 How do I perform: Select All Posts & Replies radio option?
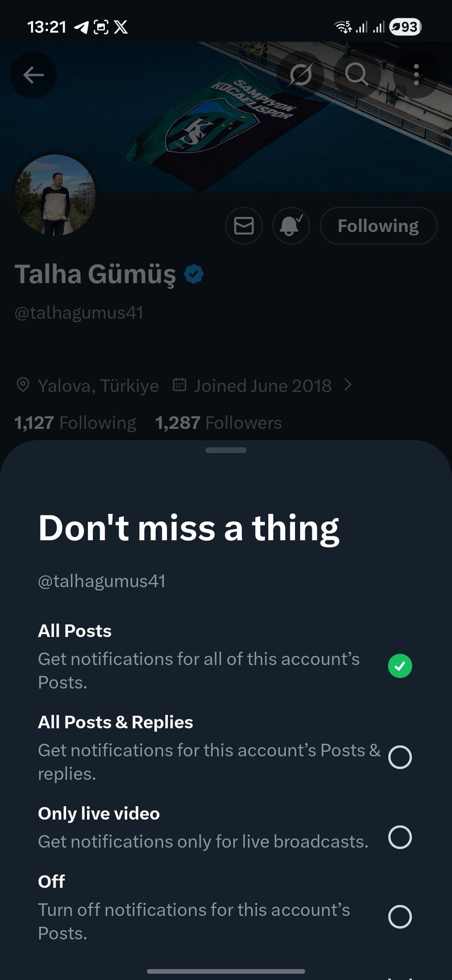tap(400, 757)
